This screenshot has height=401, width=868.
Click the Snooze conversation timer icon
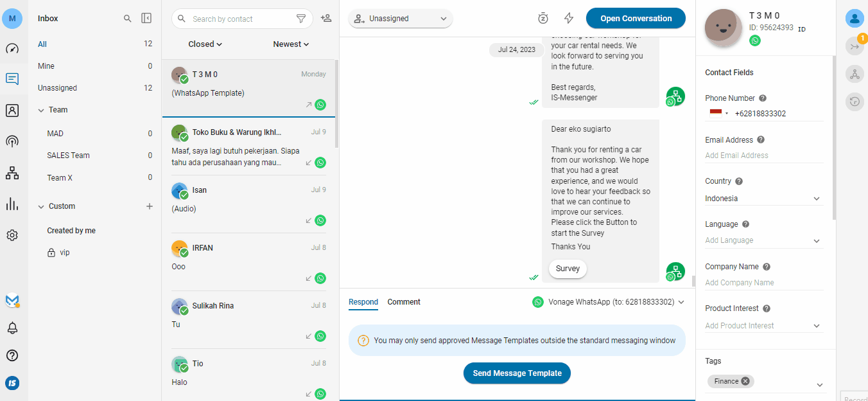(542, 18)
